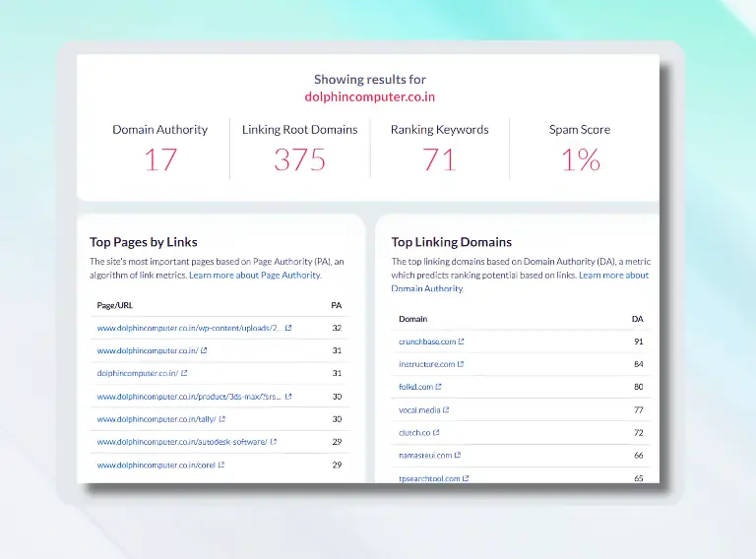
Task: Click external icon next to instructure.com
Action: tap(461, 364)
